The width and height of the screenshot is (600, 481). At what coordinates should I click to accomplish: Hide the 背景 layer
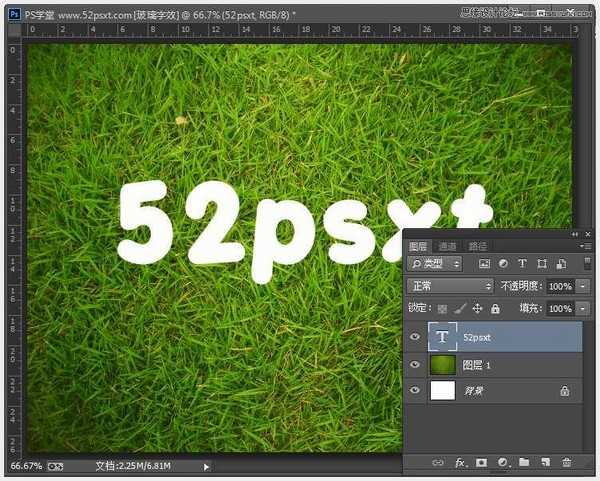click(416, 392)
